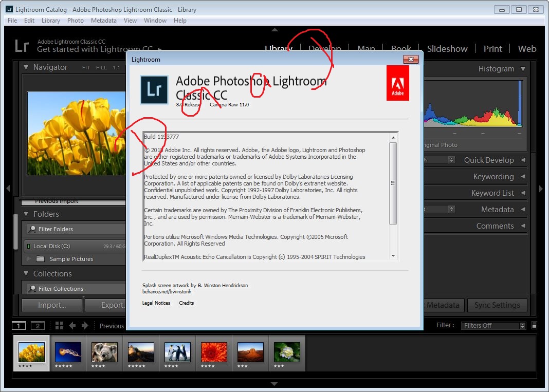The image size is (549, 392).
Task: Switch to the Book module
Action: (401, 48)
